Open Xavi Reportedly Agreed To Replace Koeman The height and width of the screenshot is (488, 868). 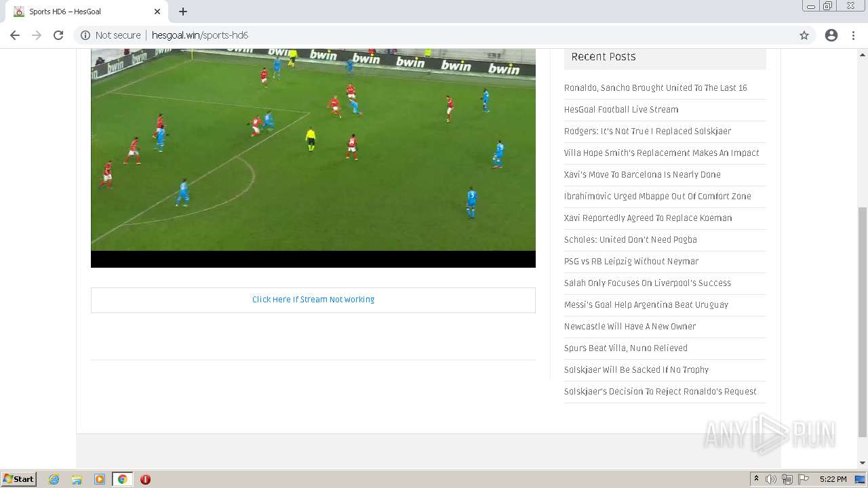[x=648, y=218]
